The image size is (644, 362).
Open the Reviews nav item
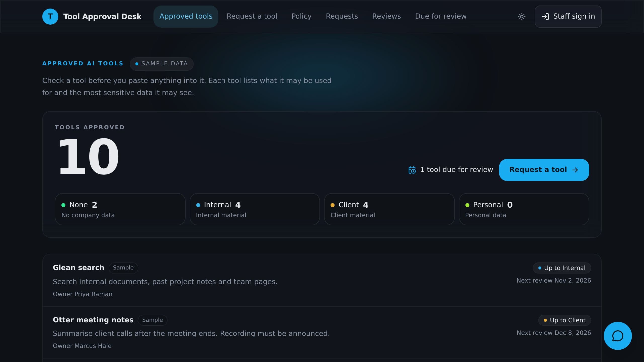tap(386, 17)
